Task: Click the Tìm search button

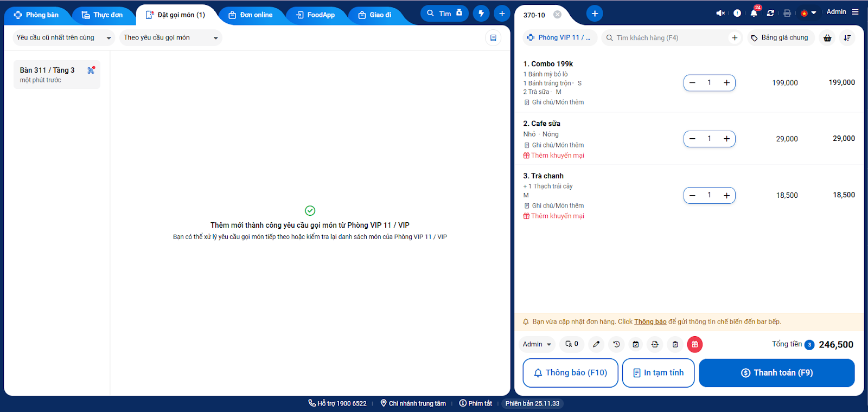Action: pyautogui.click(x=444, y=14)
